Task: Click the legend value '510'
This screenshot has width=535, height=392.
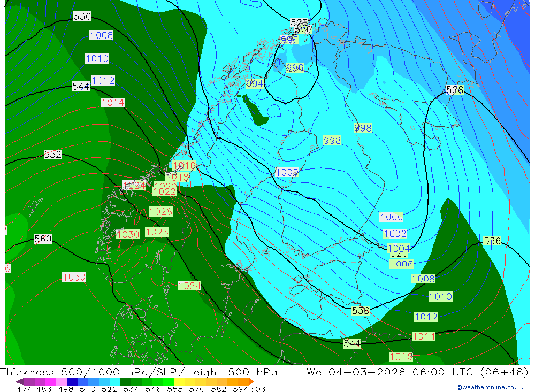Action: click(88, 389)
